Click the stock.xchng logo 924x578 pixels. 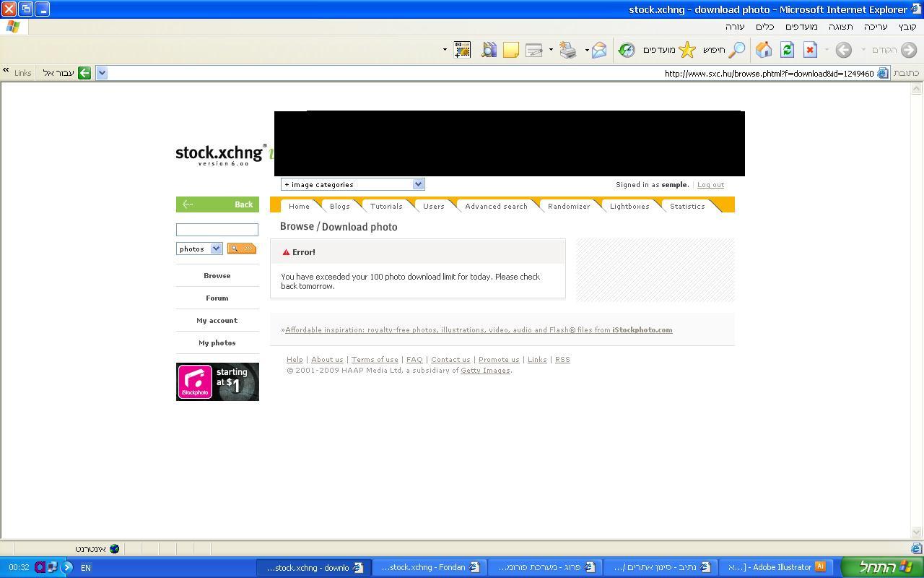click(221, 155)
